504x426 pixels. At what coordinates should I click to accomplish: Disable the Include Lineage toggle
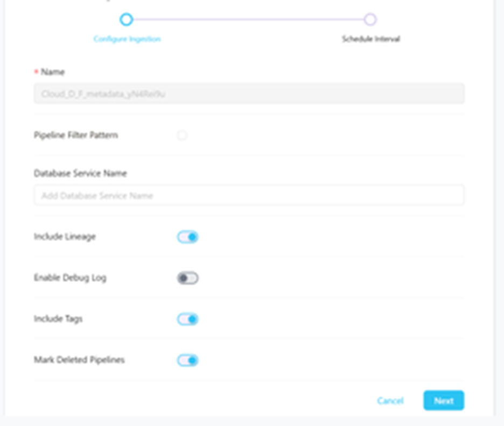(187, 237)
